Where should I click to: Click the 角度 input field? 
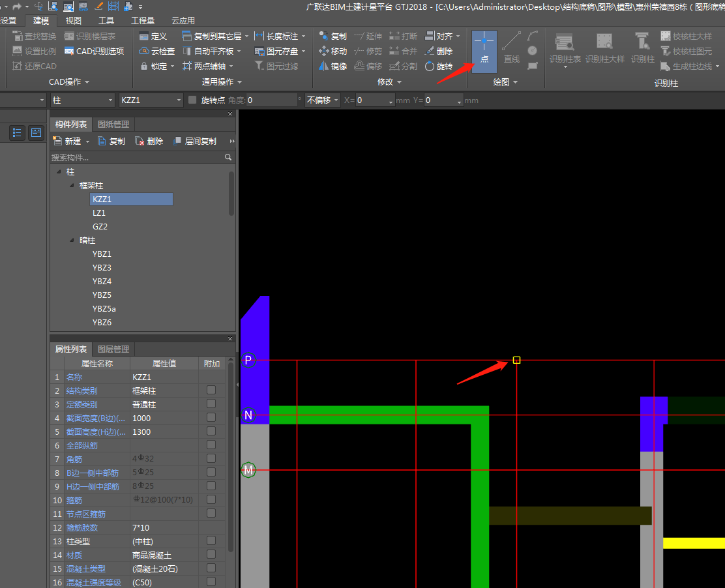271,100
